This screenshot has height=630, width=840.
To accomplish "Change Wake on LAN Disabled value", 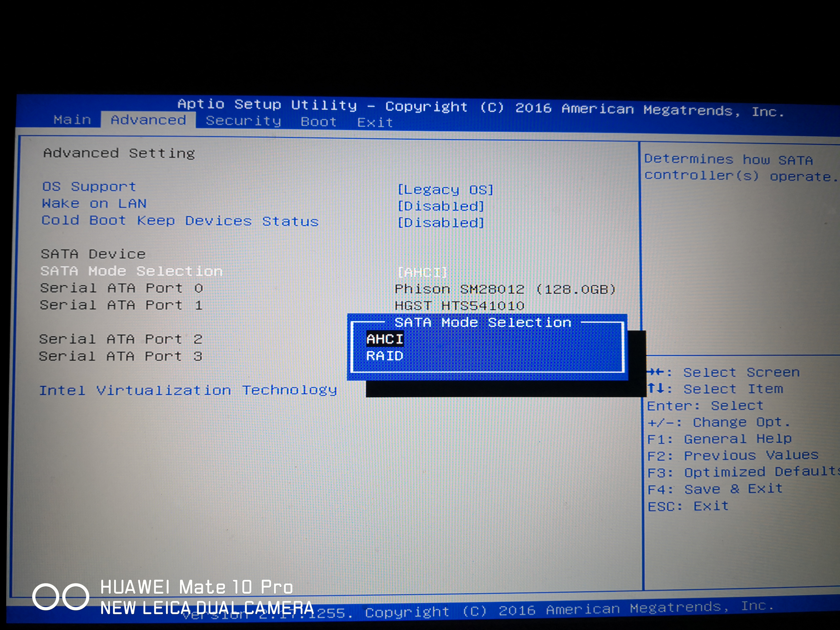I will click(x=441, y=206).
